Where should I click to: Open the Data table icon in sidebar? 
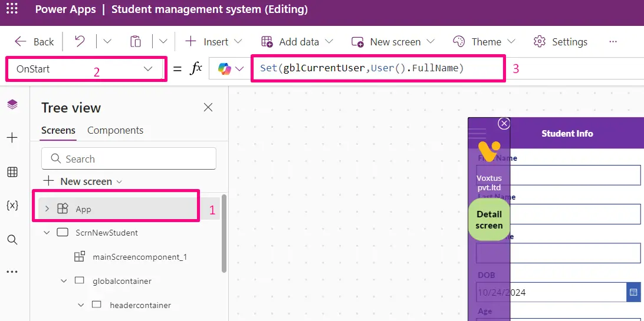(x=12, y=172)
